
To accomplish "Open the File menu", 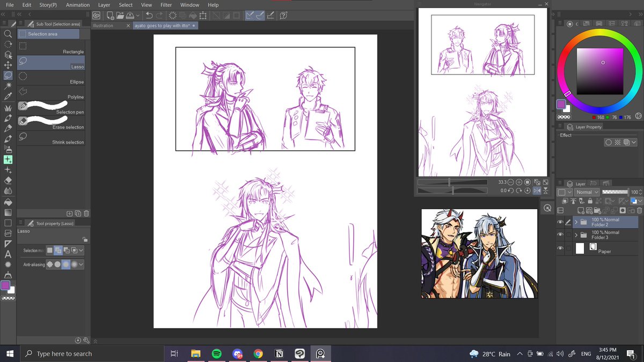I will [10, 5].
